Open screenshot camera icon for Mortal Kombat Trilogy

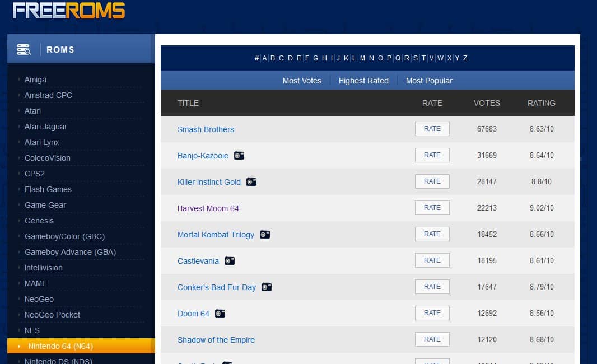(265, 235)
